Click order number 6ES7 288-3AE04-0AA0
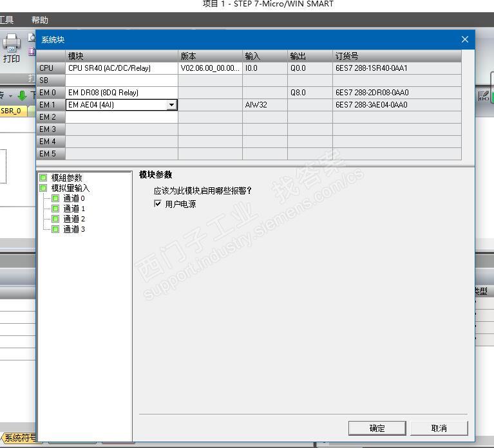This screenshot has width=494, height=448. click(x=397, y=105)
